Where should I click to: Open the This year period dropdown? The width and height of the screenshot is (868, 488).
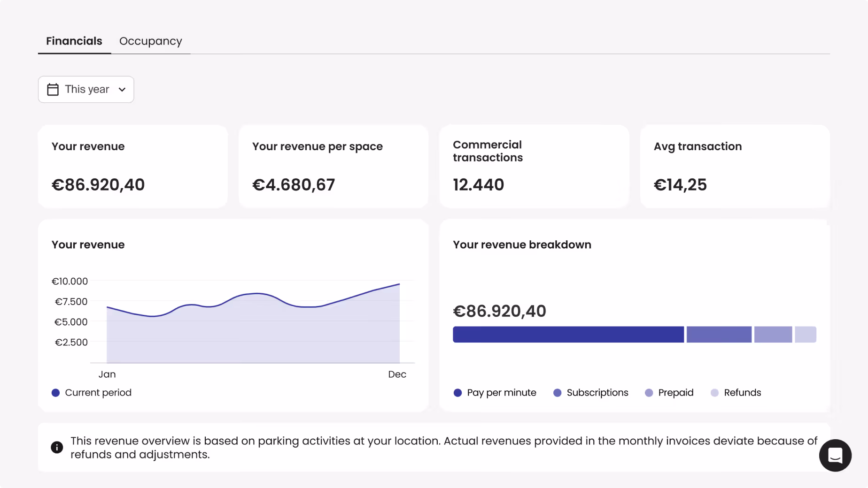pos(86,89)
